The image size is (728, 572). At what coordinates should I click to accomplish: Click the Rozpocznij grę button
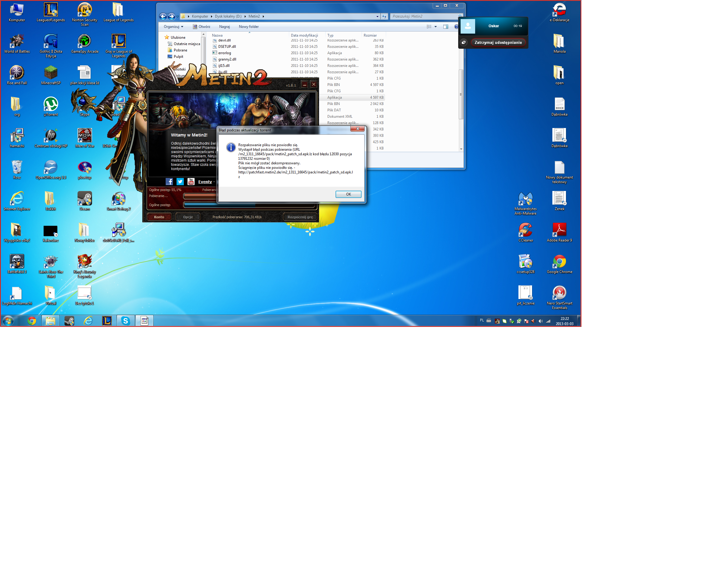pyautogui.click(x=300, y=217)
